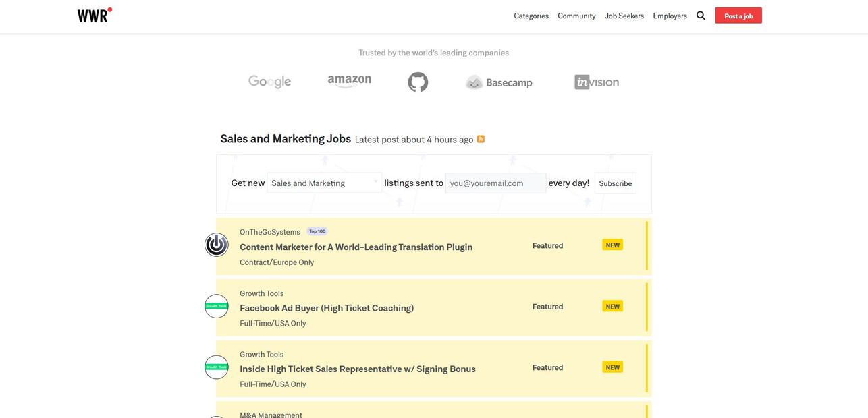The height and width of the screenshot is (418, 868).
Task: Click the Google logo
Action: coord(269,82)
